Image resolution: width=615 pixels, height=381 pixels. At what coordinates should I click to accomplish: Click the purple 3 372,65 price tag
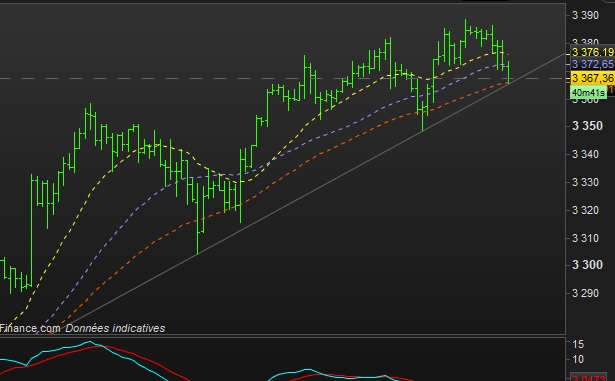tap(592, 64)
